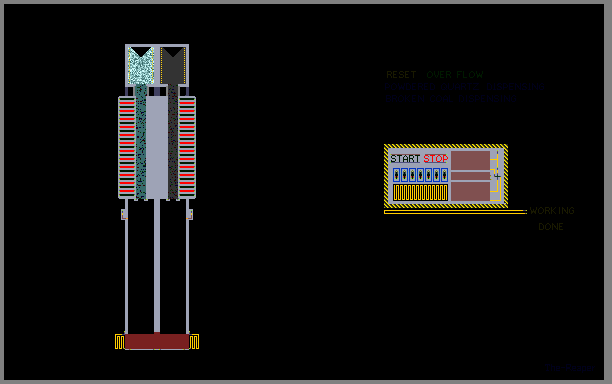Select the dark broken coal hopper
612x384 pixels.
click(x=173, y=66)
